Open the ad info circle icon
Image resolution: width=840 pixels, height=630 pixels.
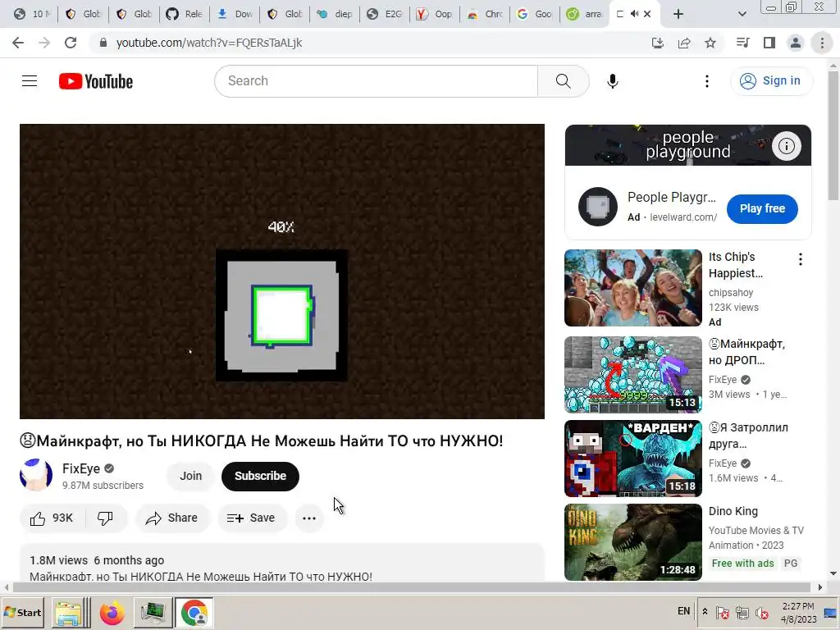[786, 146]
